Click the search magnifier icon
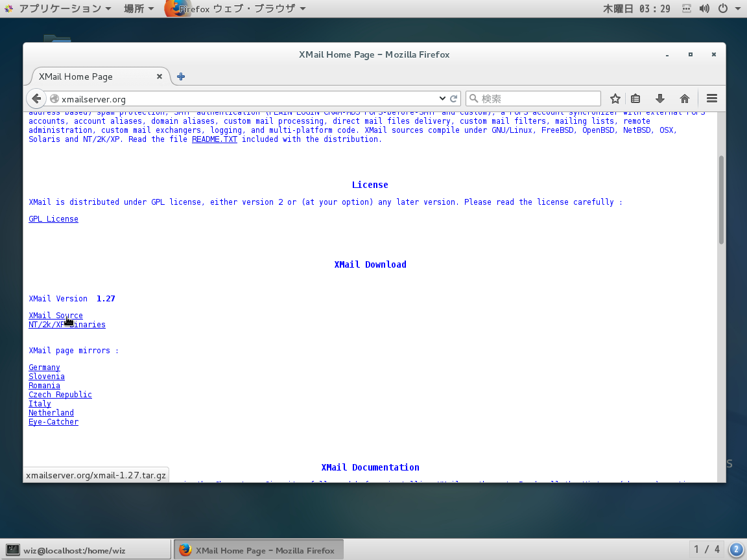Viewport: 747px width, 560px height. click(x=473, y=99)
